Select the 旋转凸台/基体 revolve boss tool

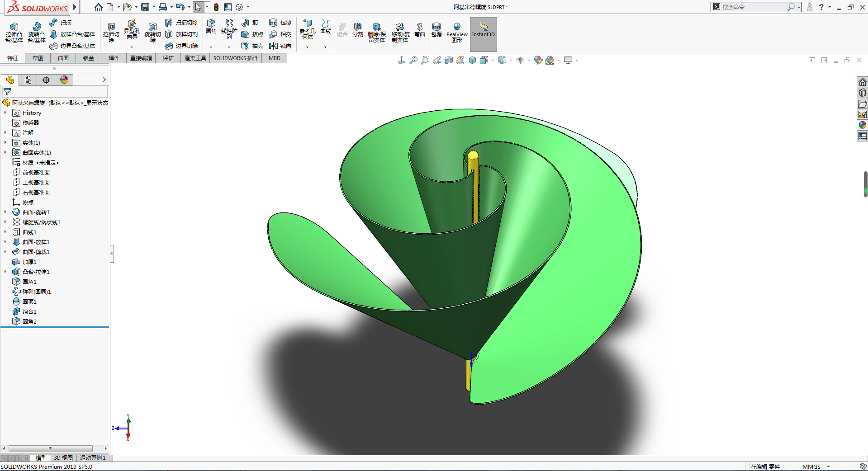tap(37, 32)
